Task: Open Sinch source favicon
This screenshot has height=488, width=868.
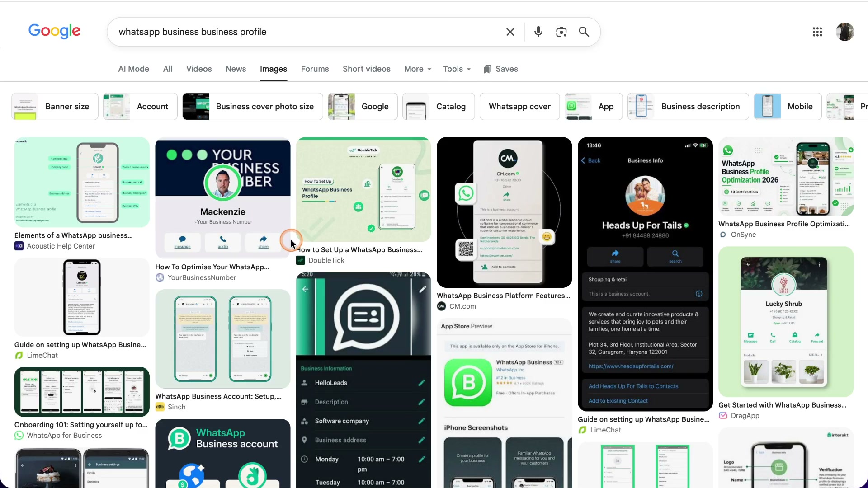Action: [x=160, y=407]
